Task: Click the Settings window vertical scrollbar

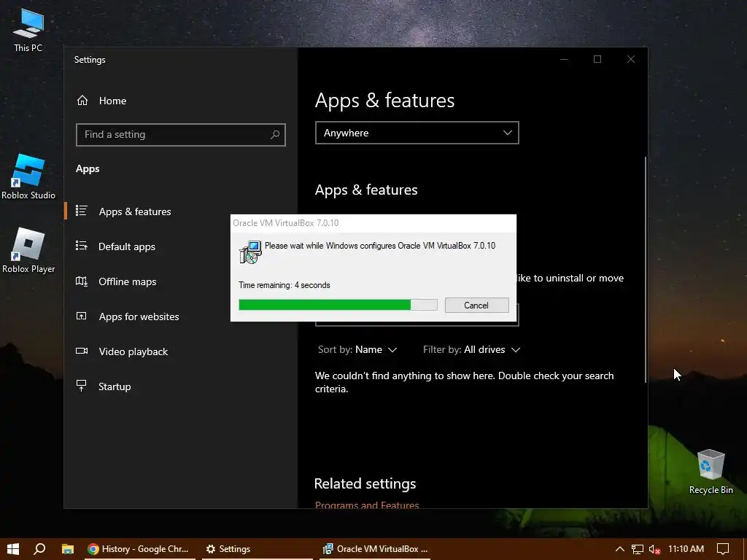Action: point(646,269)
